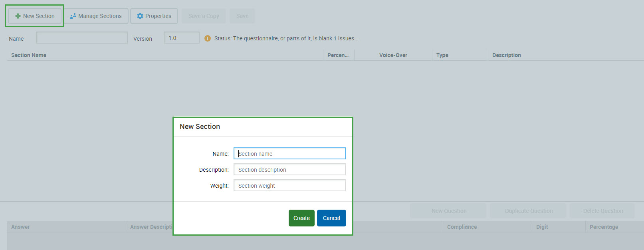644x250 pixels.
Task: Click the New Question button
Action: [448, 211]
